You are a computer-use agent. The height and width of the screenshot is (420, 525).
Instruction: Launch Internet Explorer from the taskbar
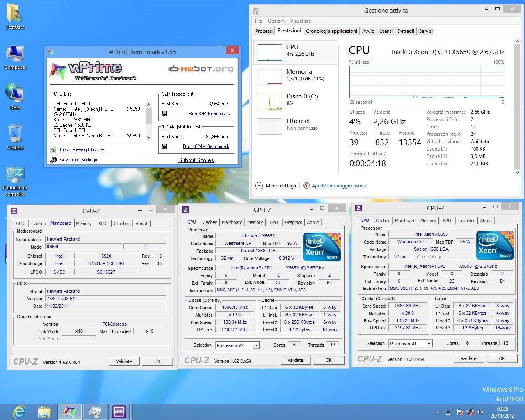(x=19, y=411)
